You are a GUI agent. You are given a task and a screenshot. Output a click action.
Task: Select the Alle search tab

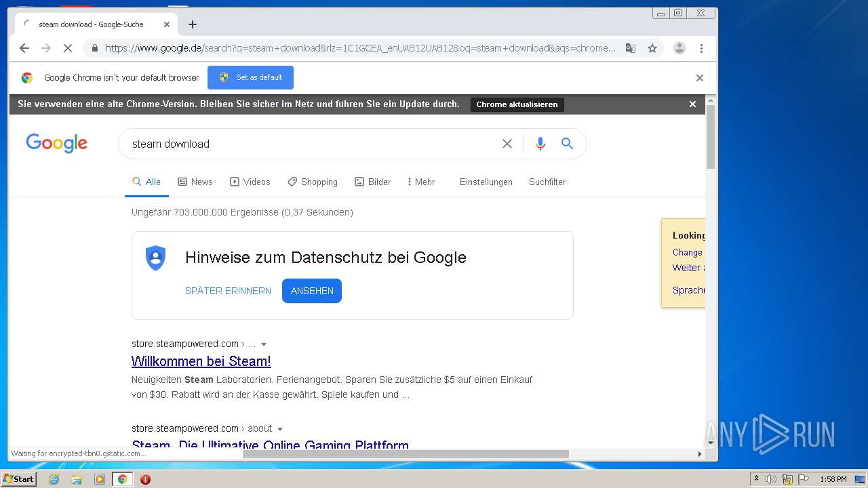pyautogui.click(x=146, y=182)
